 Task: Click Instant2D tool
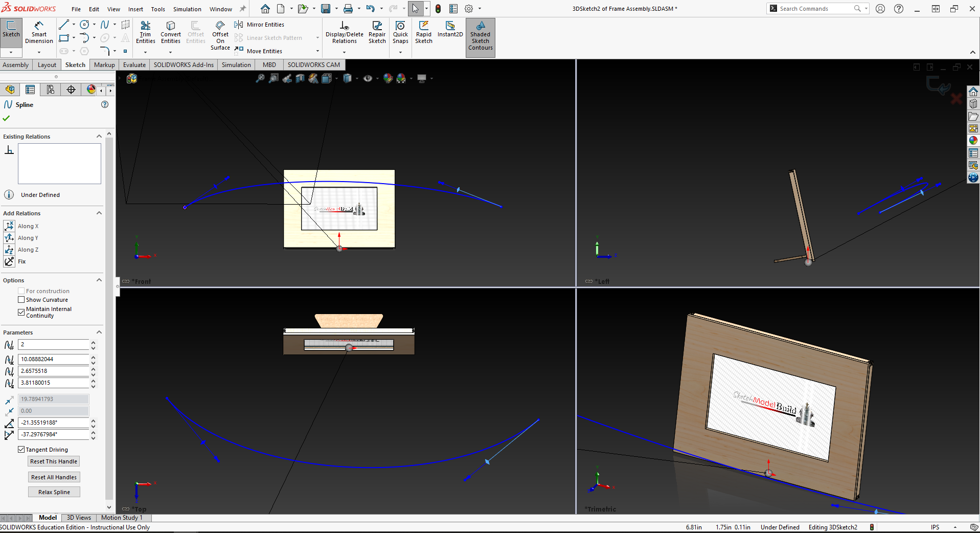(x=450, y=30)
